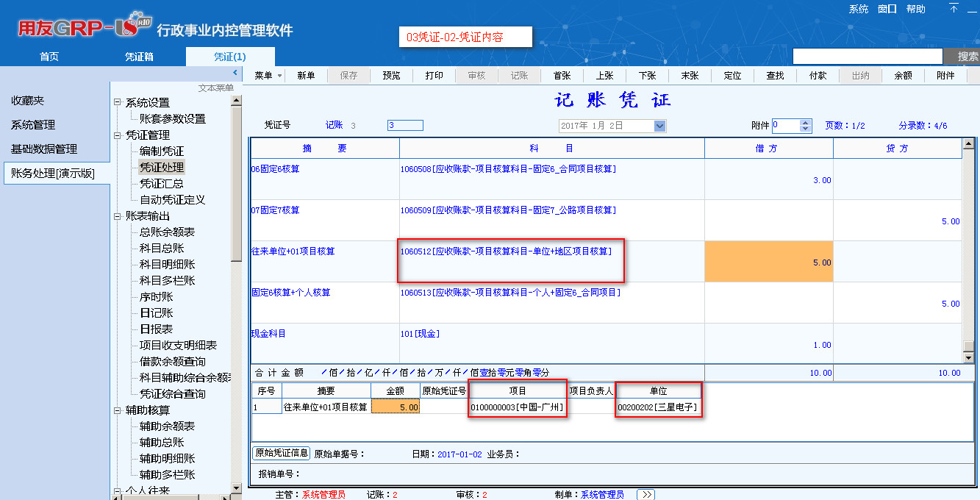Screen dimensions: 980x500
Task: Open the 附件 attachments toolbar button
Action: tap(945, 76)
